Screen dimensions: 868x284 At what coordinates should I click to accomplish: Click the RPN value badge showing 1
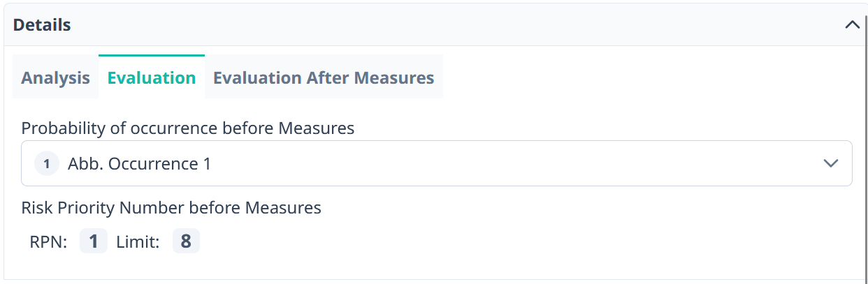pos(94,241)
